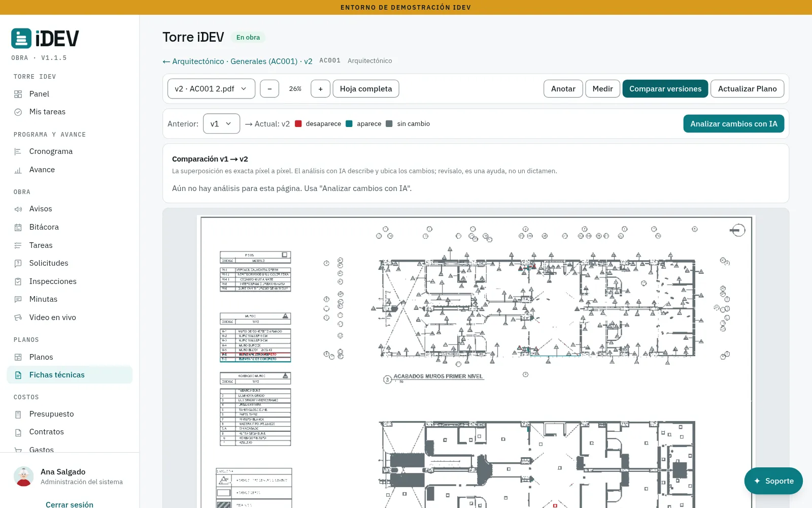The height and width of the screenshot is (508, 812).
Task: Click the Video en vivo camera icon
Action: (18, 317)
